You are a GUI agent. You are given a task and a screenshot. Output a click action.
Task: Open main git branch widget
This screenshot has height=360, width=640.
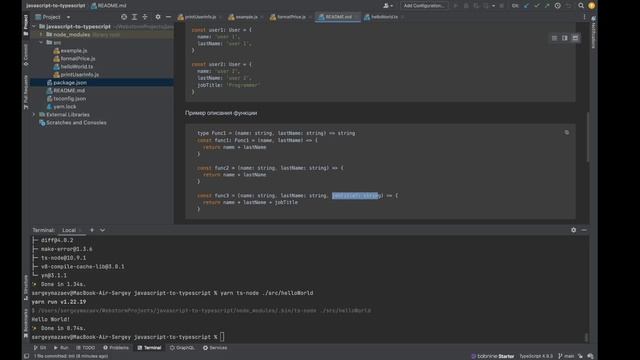click(x=566, y=356)
